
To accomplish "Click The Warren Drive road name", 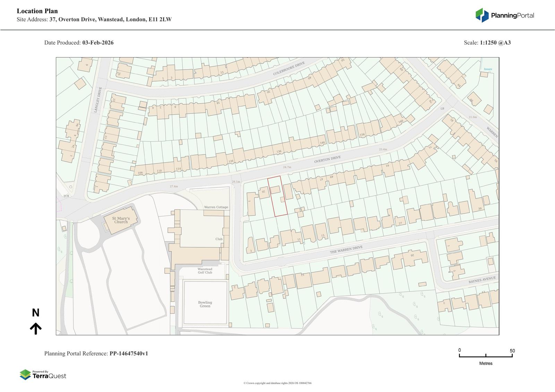I will 346,250.
